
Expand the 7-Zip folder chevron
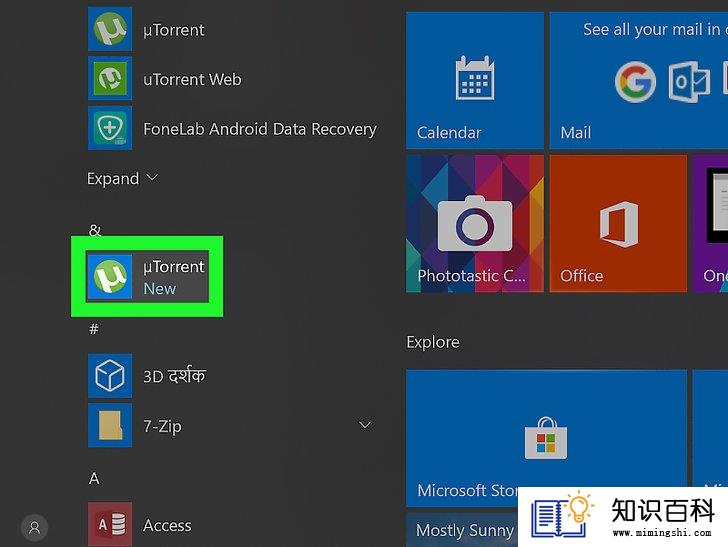[365, 425]
